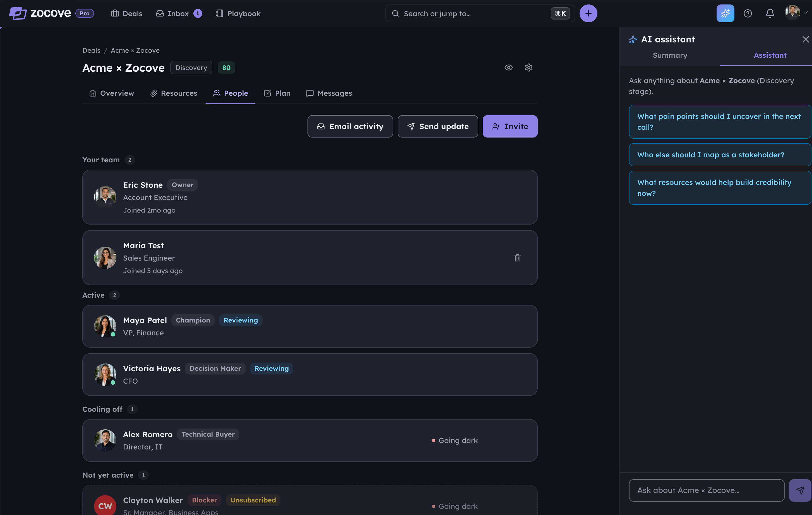Click the Pro plan badge
Viewport: 812px width, 515px height.
[x=85, y=13]
